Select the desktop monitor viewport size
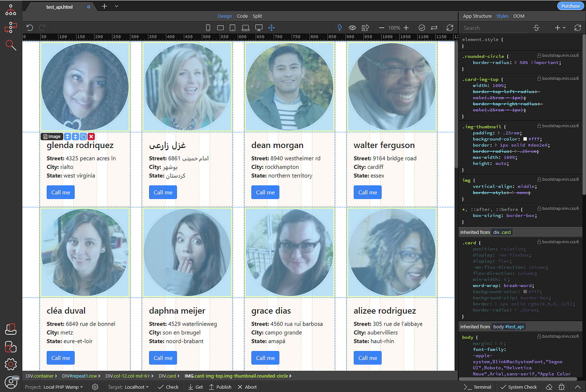This screenshot has height=392, width=586. point(259,28)
